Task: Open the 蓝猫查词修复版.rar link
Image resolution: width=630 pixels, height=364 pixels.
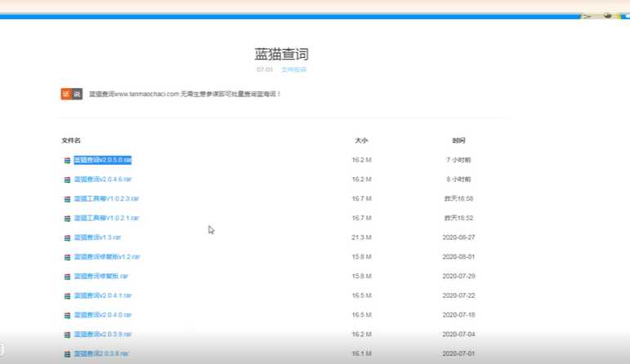Action: (x=101, y=276)
